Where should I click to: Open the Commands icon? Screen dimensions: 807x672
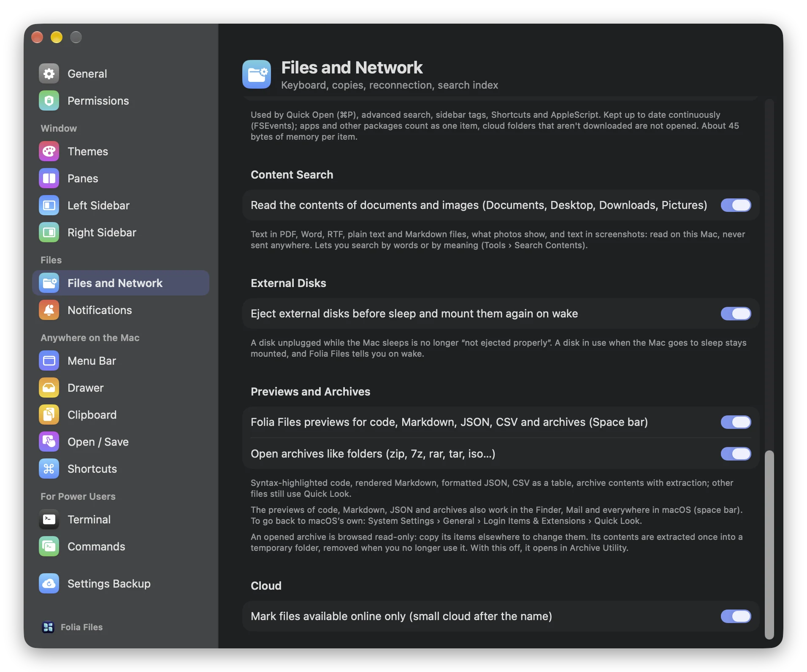[x=49, y=547]
